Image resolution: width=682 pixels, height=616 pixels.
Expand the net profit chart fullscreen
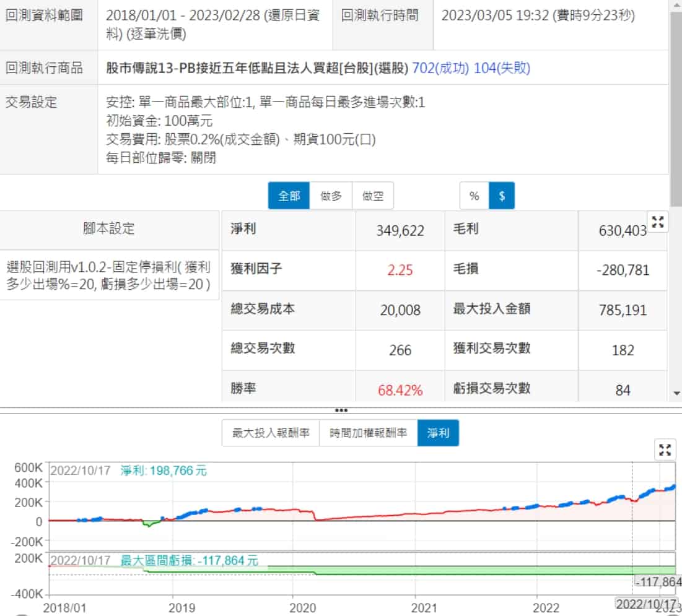[x=665, y=450]
